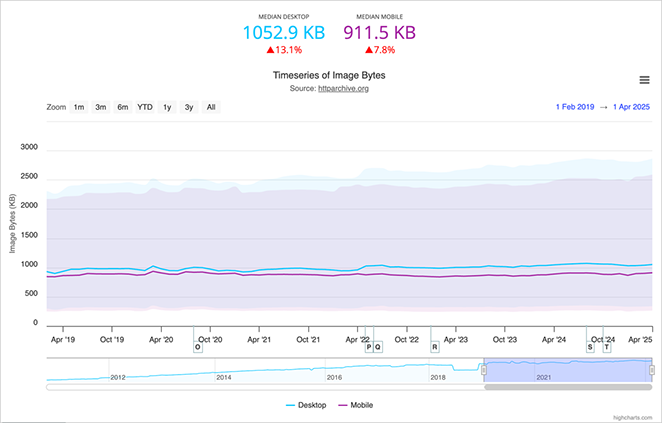This screenshot has height=423, width=662.
Task: Select the Q annotation flag on timeline
Action: coord(378,347)
